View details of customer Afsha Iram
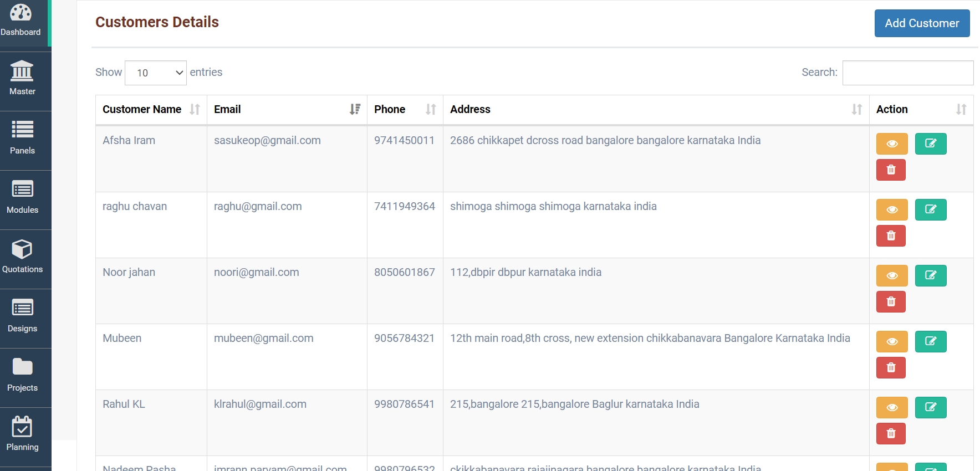The image size is (980, 471). click(892, 144)
